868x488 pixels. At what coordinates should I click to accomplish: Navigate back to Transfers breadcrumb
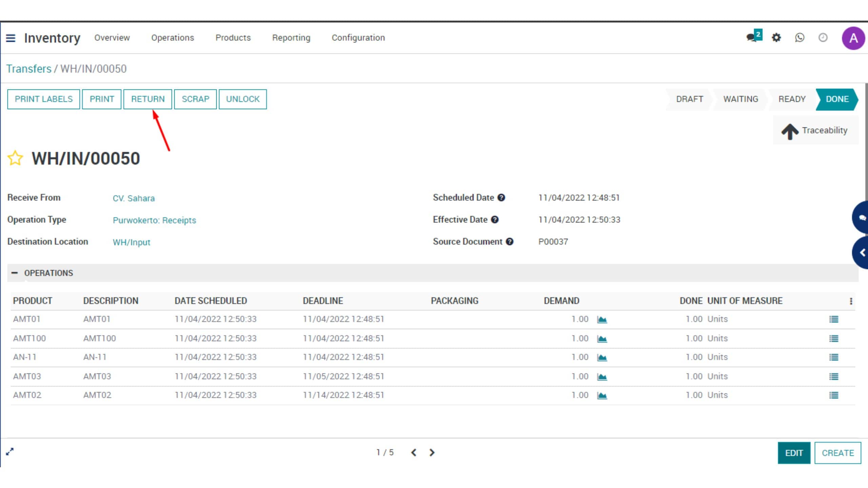[29, 69]
